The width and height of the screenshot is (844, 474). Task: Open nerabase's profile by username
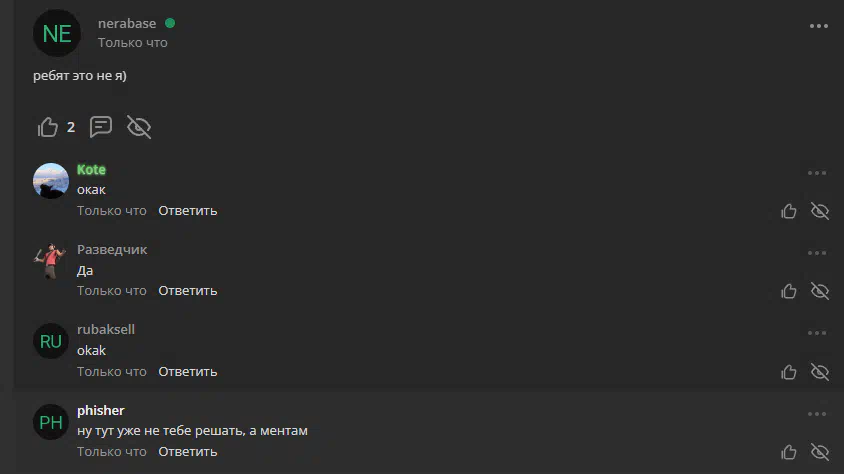pyautogui.click(x=127, y=24)
